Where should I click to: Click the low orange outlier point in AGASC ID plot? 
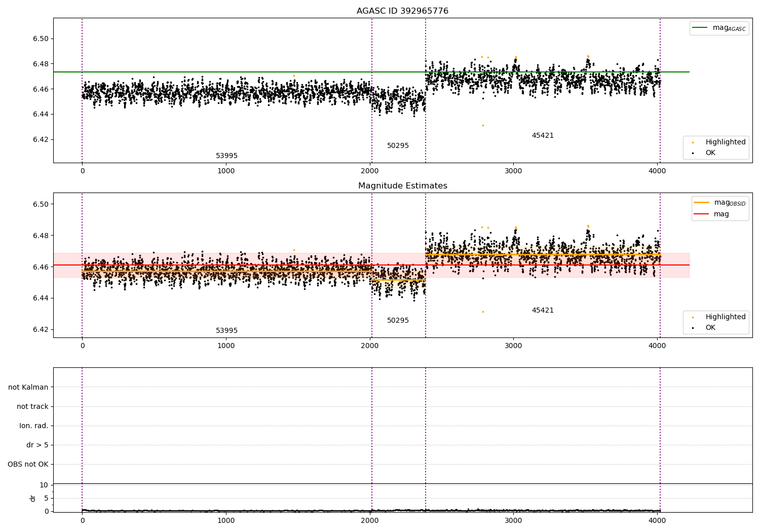click(x=483, y=125)
